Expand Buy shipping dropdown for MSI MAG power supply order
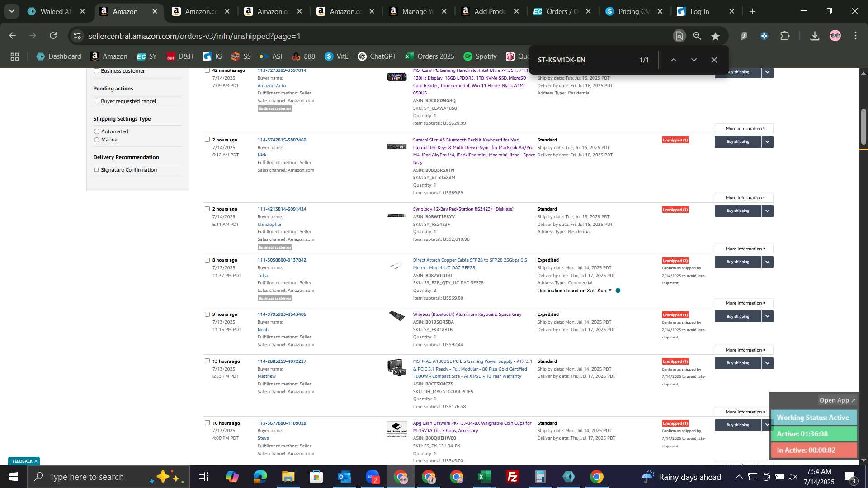868x488 pixels. 767,363
